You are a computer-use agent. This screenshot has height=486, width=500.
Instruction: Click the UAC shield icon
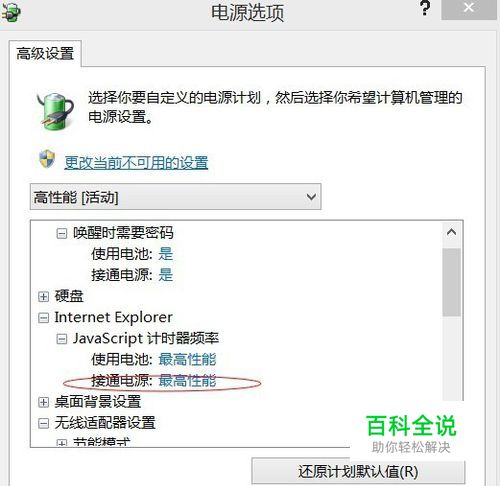[x=47, y=159]
